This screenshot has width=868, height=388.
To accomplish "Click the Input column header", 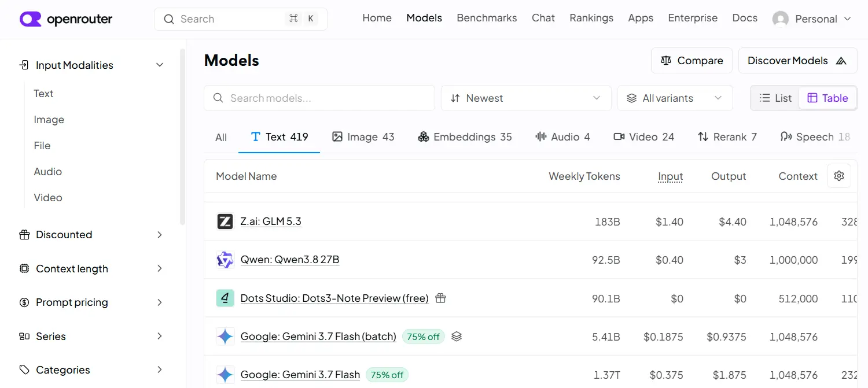I will (671, 176).
